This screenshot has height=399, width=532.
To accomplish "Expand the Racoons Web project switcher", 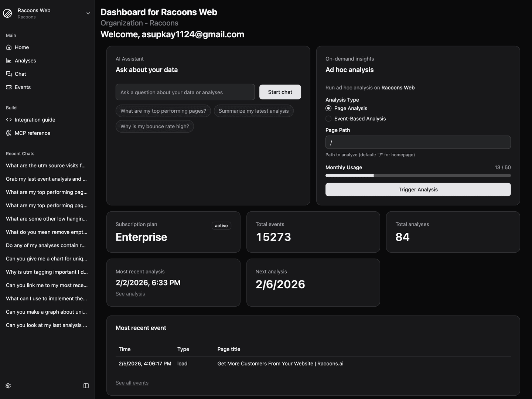I will tap(88, 13).
